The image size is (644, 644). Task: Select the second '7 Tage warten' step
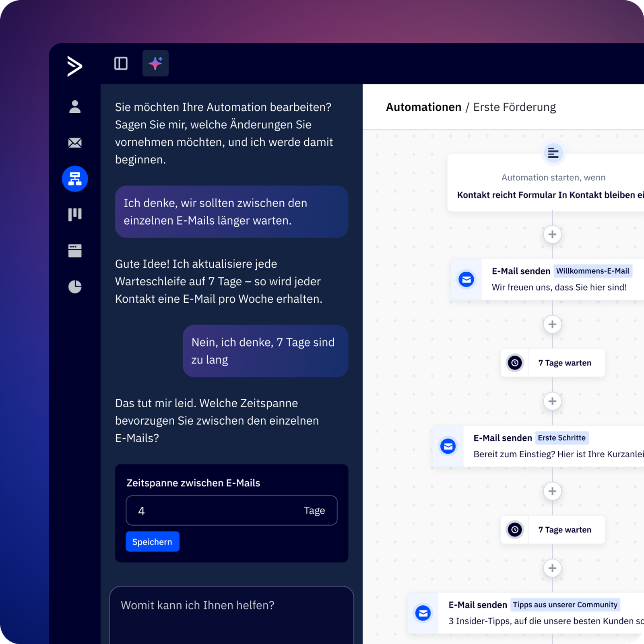tap(553, 530)
